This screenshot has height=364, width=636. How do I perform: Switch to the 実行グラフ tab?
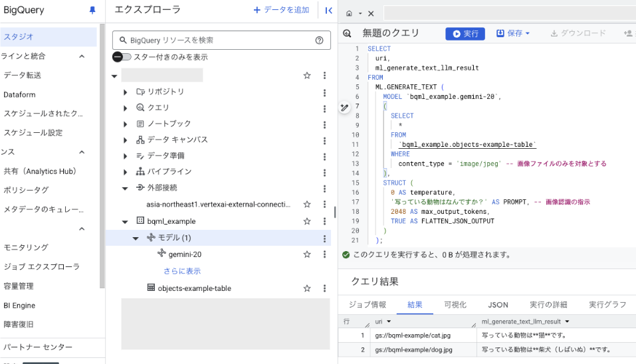[x=607, y=305]
